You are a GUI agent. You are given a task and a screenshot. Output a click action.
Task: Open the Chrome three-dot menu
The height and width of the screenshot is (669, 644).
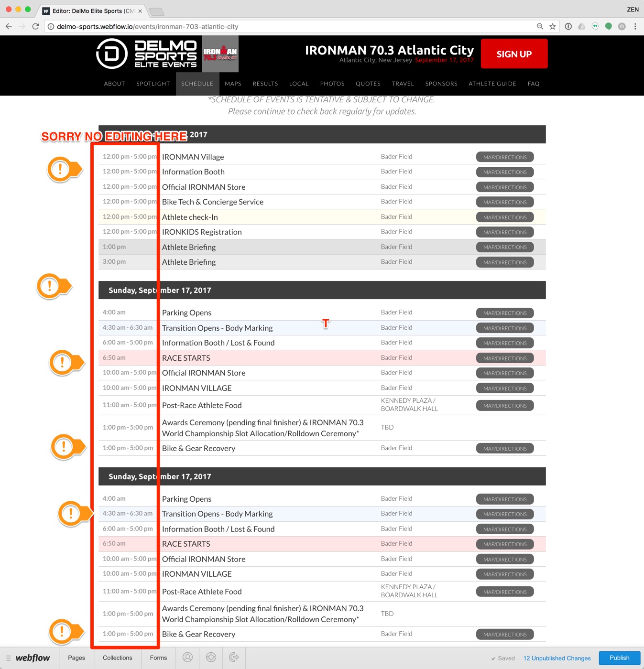tap(635, 26)
